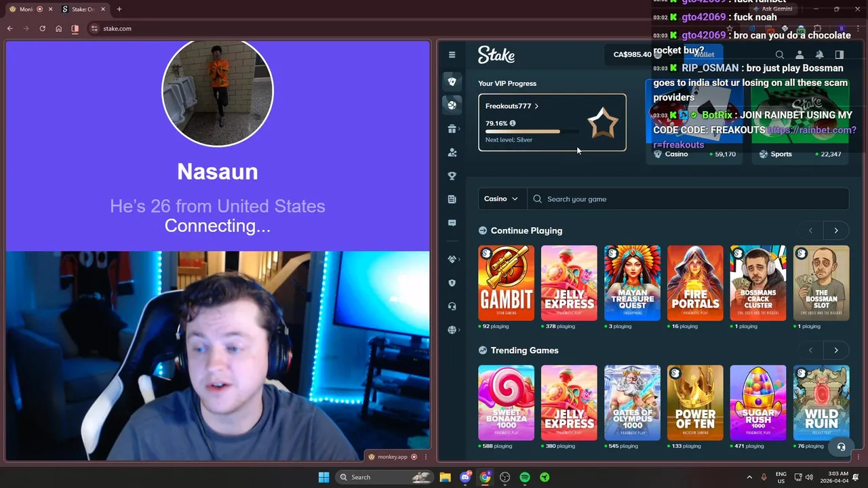Show next Trending Games
Screen dimensions: 868x488
click(836, 350)
